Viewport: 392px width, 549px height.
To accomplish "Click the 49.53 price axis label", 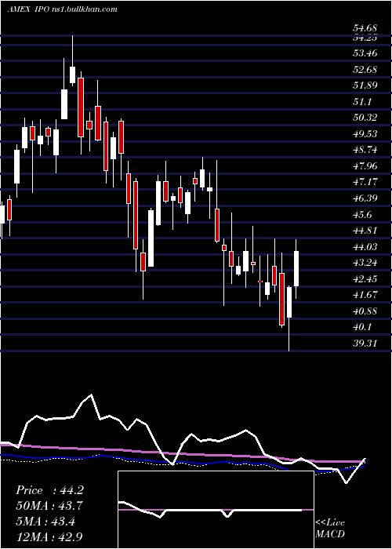I will click(x=365, y=134).
